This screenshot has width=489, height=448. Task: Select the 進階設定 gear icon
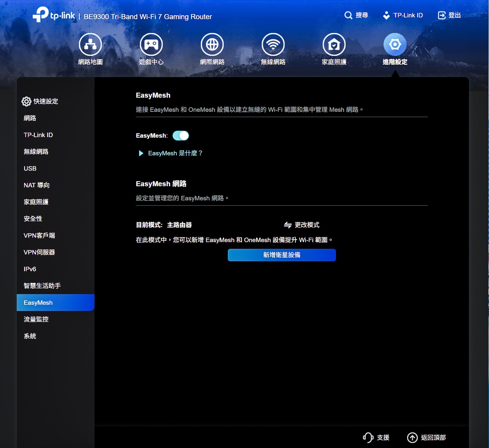395,45
